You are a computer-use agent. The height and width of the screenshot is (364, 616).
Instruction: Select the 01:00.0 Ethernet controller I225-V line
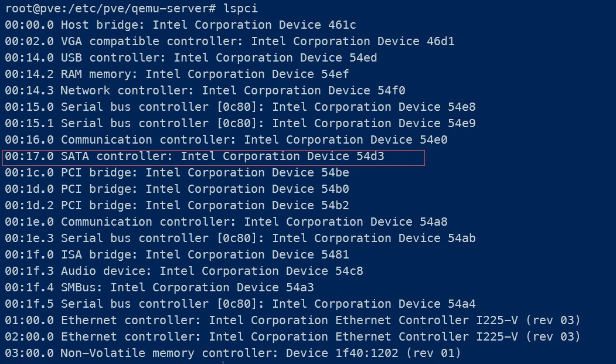(292, 321)
